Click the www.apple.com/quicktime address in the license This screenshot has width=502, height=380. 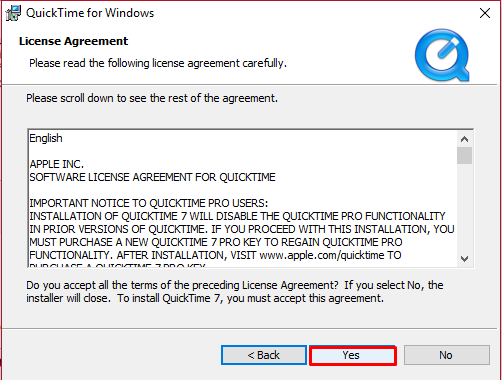(322, 255)
